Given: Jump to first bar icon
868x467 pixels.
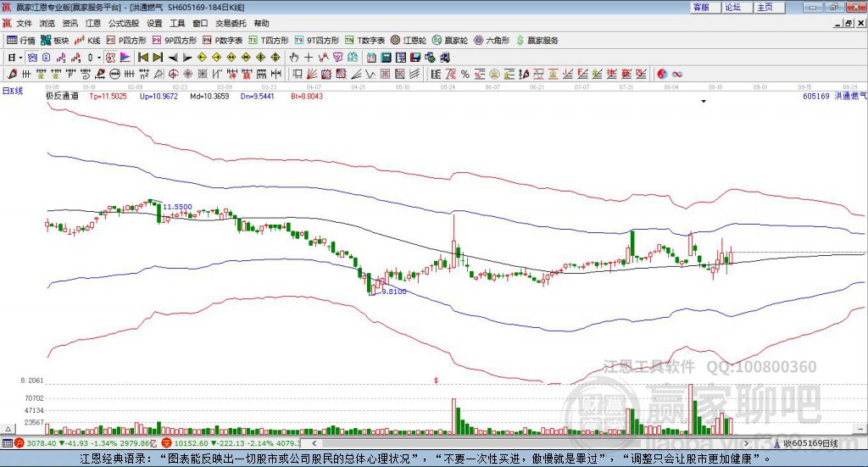Looking at the screenshot, I should (142, 58).
